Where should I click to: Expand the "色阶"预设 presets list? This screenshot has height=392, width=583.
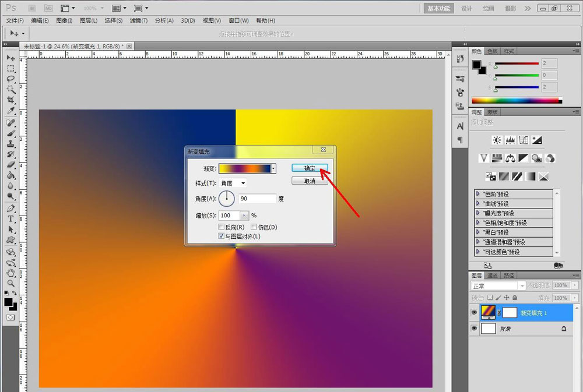479,194
